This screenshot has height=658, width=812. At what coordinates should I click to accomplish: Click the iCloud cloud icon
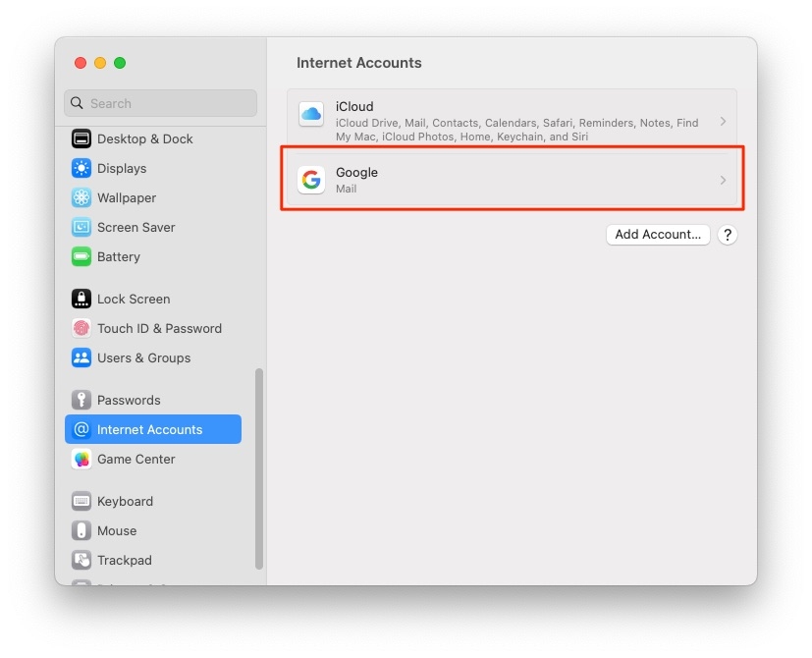click(x=311, y=114)
